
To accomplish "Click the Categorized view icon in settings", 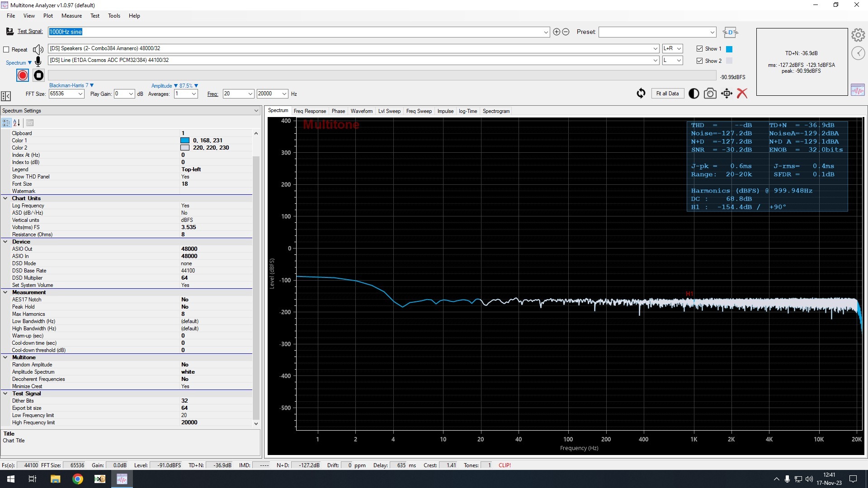I will click(x=6, y=123).
